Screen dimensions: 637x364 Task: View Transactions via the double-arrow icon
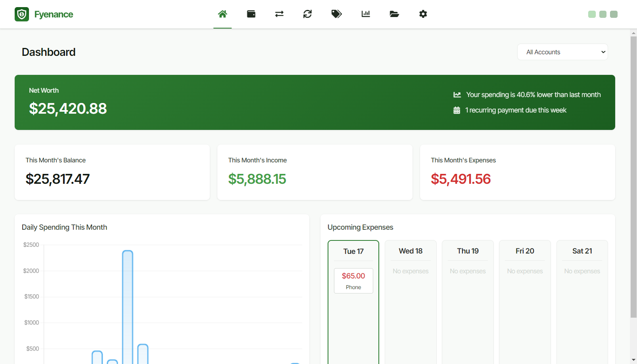279,14
